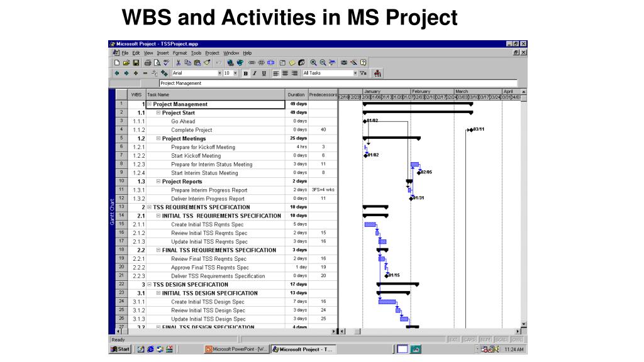
Task: Open the View menu
Action: coord(148,53)
